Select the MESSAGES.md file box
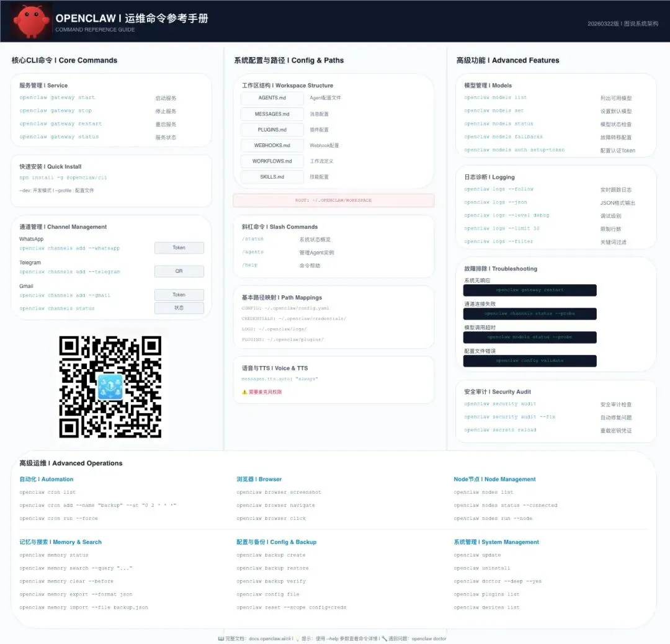The image size is (670, 644). click(272, 114)
